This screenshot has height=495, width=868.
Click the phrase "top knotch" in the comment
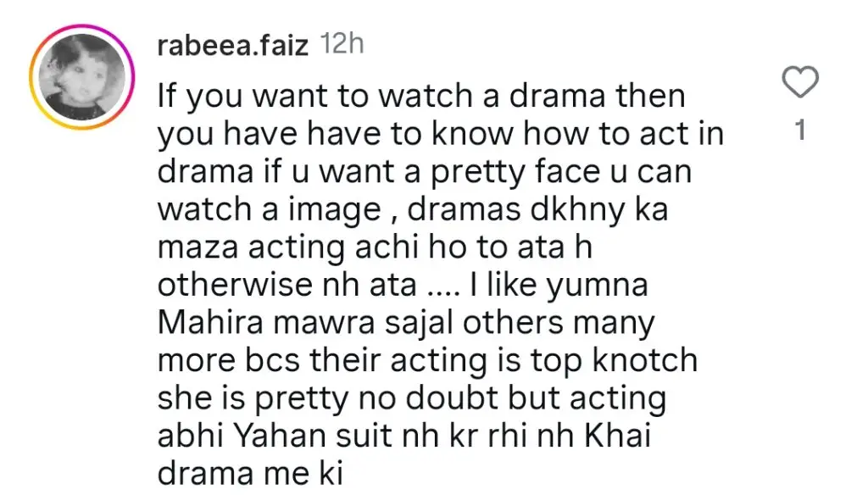tap(610, 361)
